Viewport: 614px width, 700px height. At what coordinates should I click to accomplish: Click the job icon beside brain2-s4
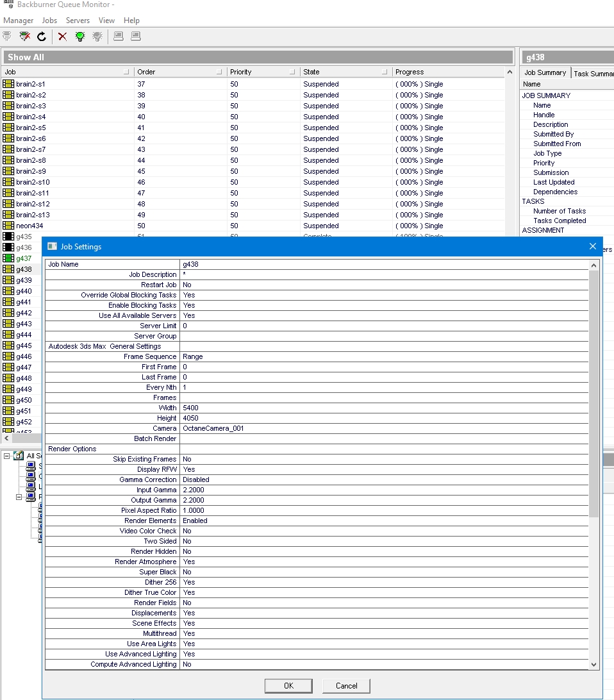pyautogui.click(x=8, y=117)
